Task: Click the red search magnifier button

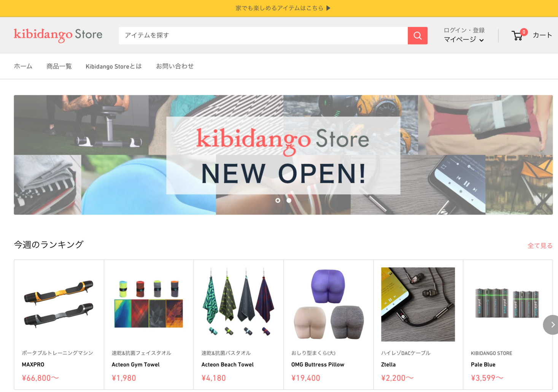Action: coord(417,35)
